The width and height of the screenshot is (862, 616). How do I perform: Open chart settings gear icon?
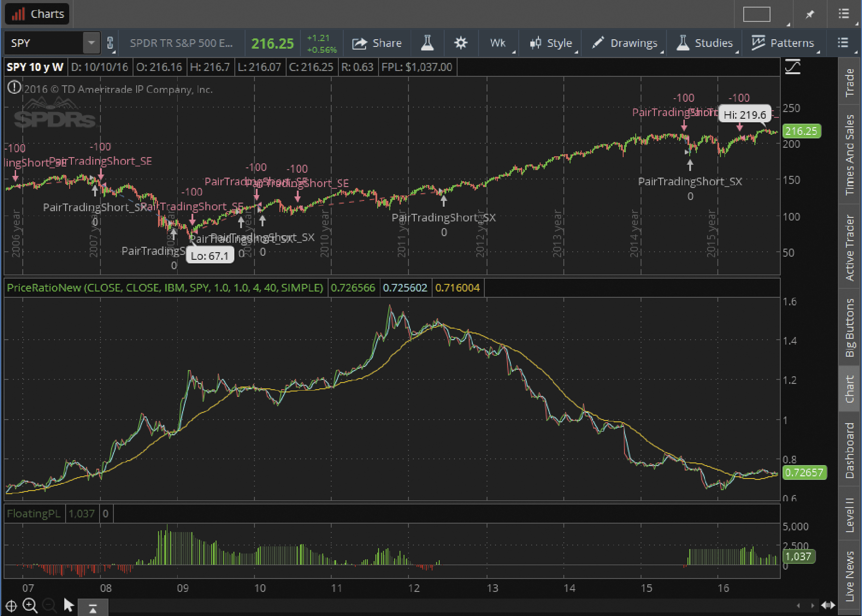coord(461,43)
